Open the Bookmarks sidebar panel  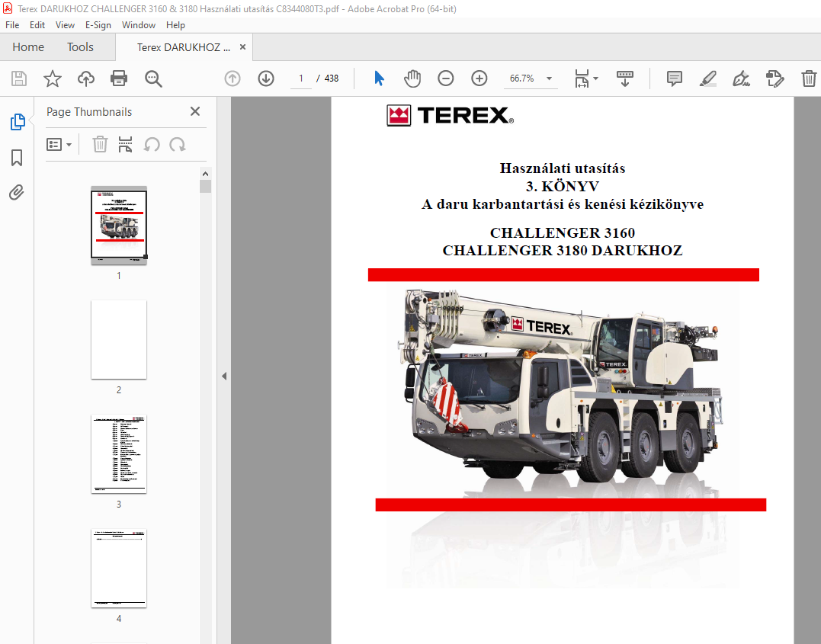17,158
